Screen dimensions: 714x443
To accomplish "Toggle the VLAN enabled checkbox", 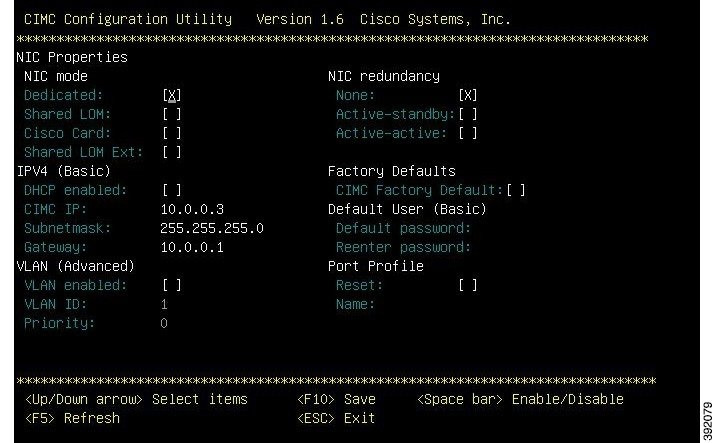I will 172,285.
